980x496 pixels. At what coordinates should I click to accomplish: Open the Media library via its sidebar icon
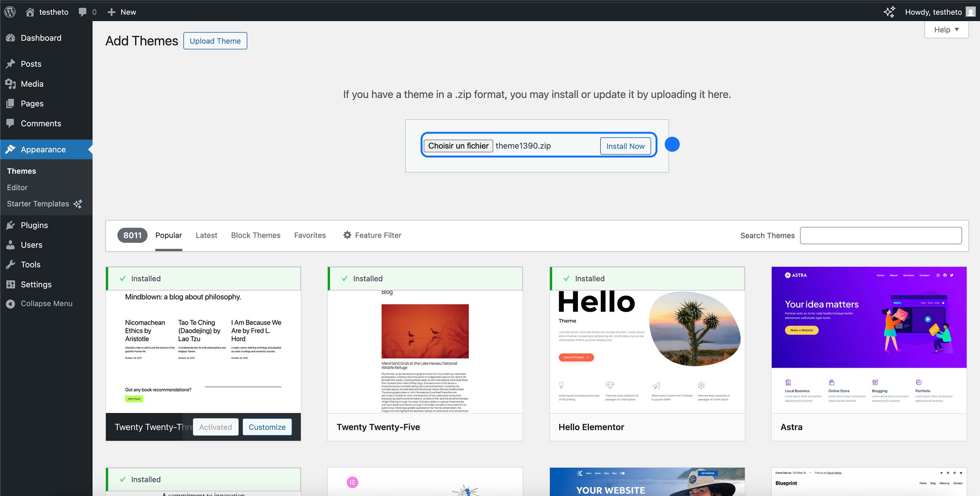[x=10, y=84]
